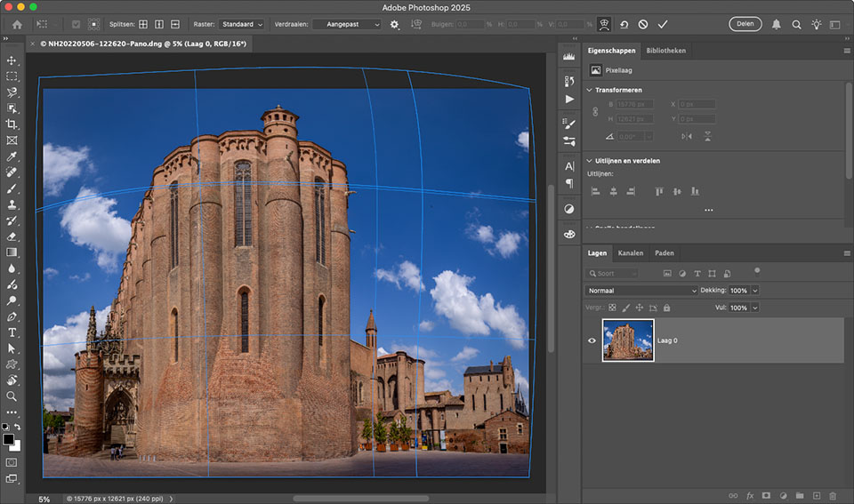The height and width of the screenshot is (504, 854).
Task: Collapse the Transformeren section
Action: [590, 90]
